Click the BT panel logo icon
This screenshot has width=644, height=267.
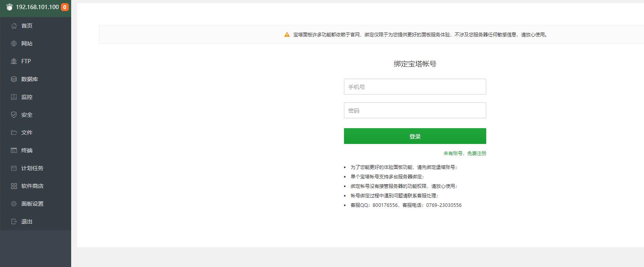[x=9, y=7]
